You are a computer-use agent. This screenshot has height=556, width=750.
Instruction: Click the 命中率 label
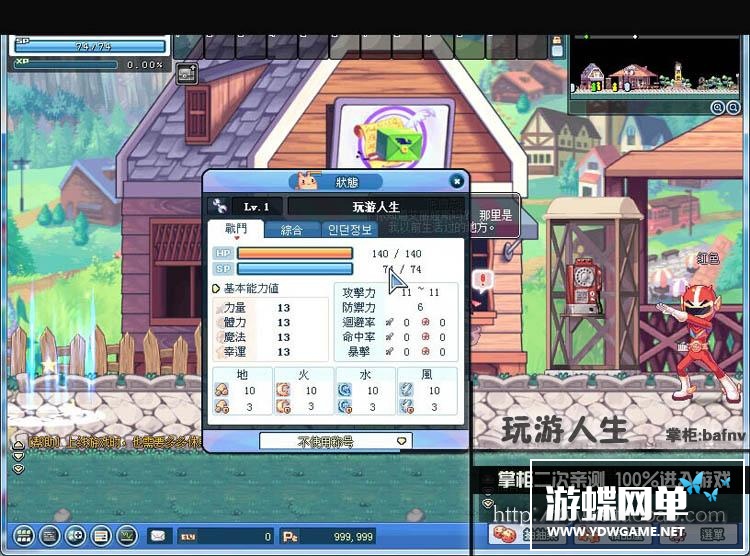359,337
